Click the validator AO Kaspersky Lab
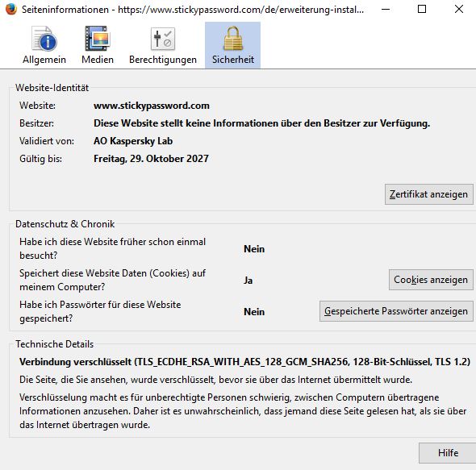Image resolution: width=476 pixels, height=470 pixels. point(133,141)
